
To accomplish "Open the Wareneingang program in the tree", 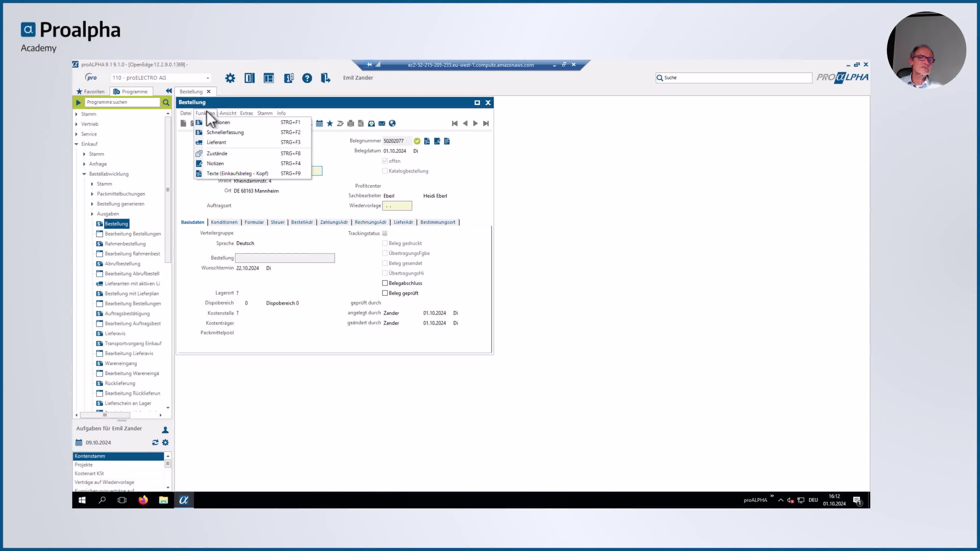I will coord(121,363).
